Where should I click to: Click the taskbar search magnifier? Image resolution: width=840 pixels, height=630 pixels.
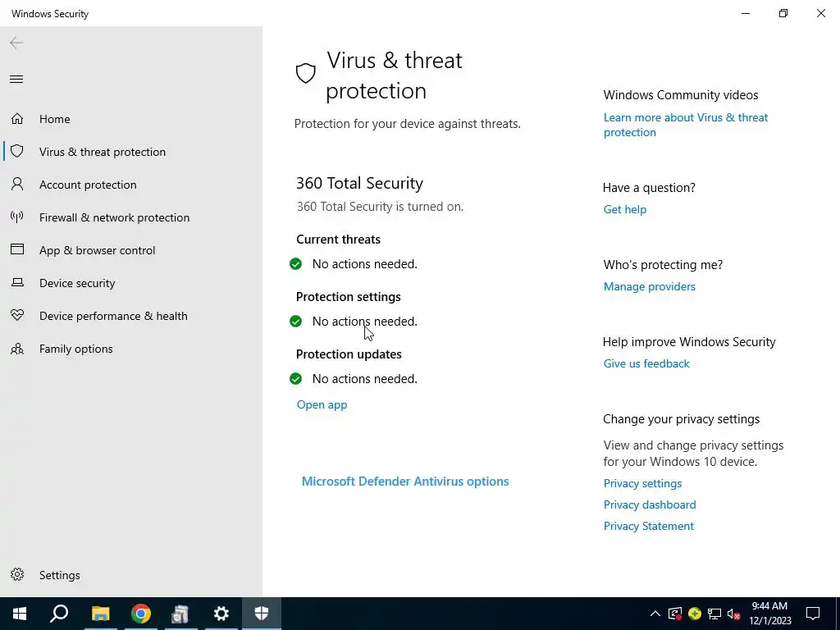click(x=59, y=614)
